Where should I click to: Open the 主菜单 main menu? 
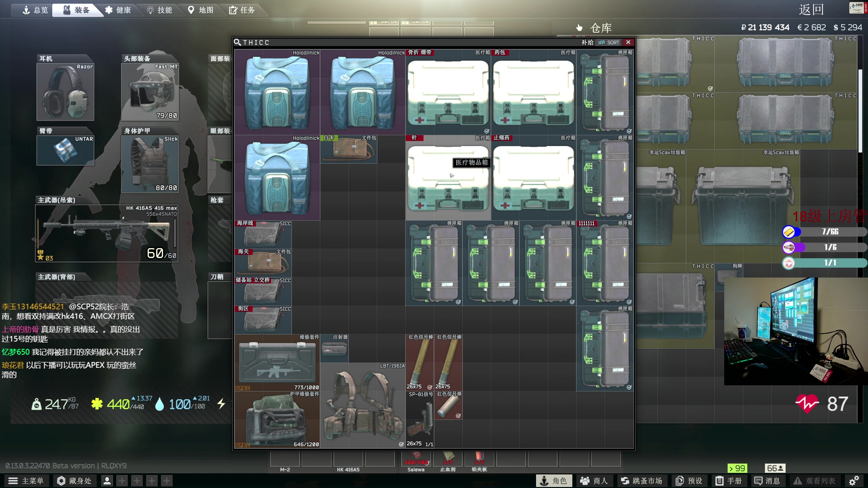coord(26,481)
